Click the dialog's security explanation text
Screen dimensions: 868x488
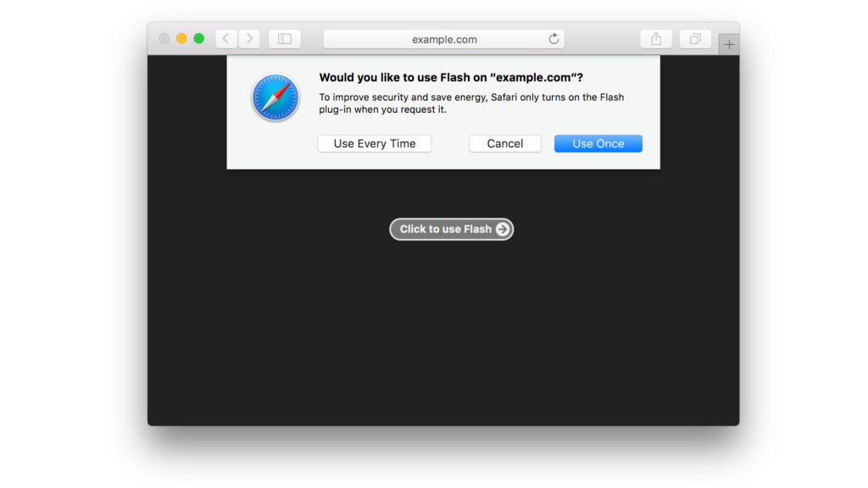tap(470, 103)
